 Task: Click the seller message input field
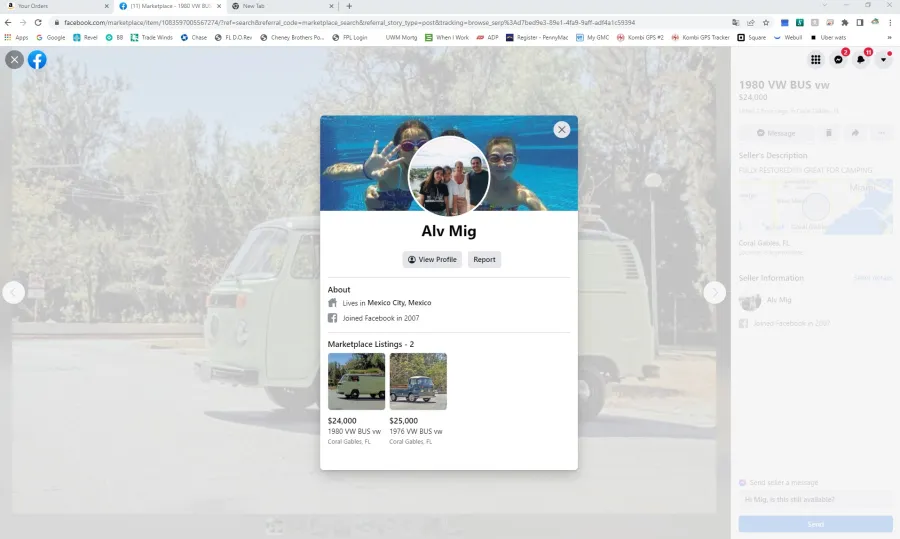coord(815,499)
